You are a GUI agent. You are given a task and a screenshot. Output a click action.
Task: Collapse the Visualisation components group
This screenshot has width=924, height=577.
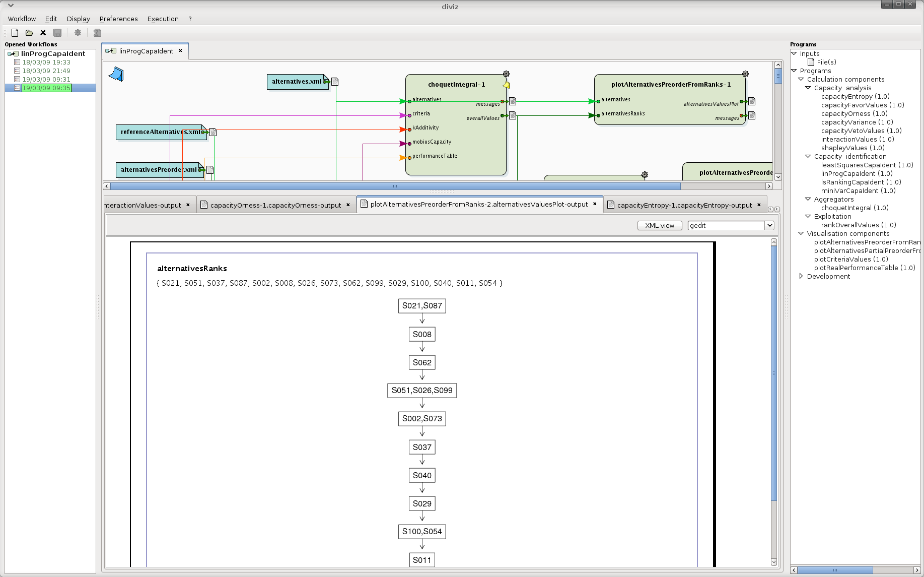(x=801, y=233)
